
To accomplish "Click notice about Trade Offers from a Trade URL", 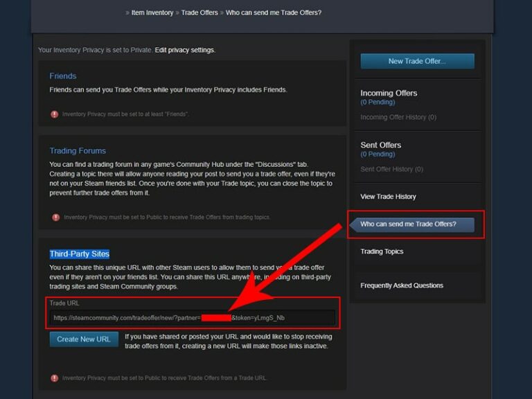I will pos(165,378).
